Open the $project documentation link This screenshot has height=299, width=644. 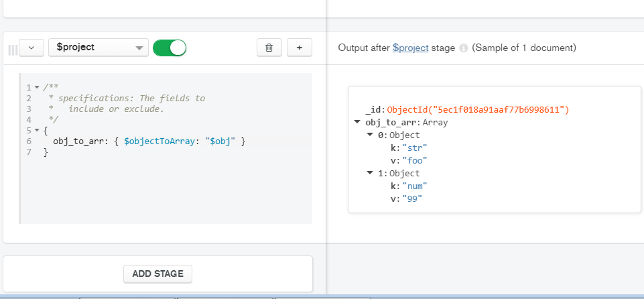(410, 48)
